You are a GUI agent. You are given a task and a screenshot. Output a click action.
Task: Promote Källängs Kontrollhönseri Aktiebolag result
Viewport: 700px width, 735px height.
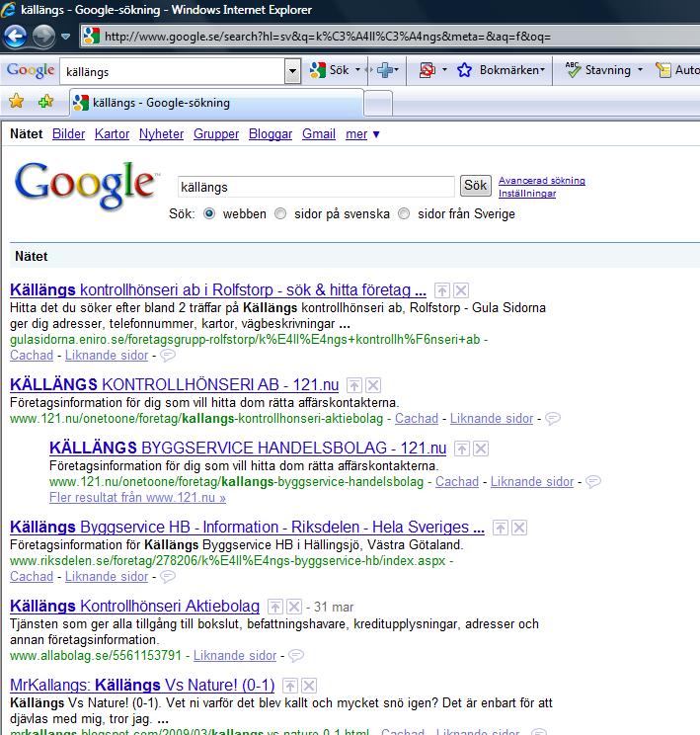tap(275, 607)
